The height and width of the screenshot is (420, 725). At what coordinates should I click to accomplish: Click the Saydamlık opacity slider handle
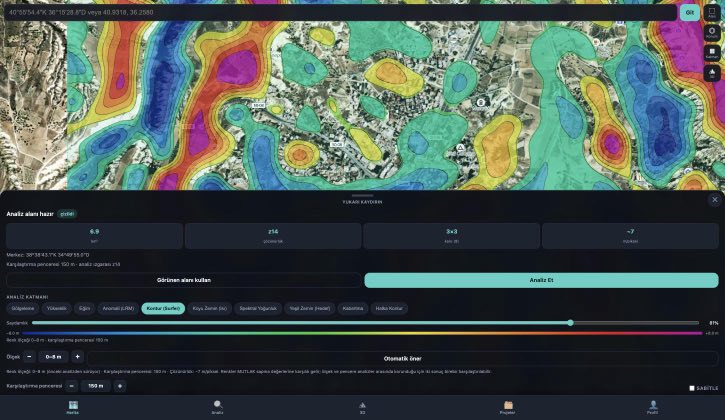pyautogui.click(x=571, y=323)
